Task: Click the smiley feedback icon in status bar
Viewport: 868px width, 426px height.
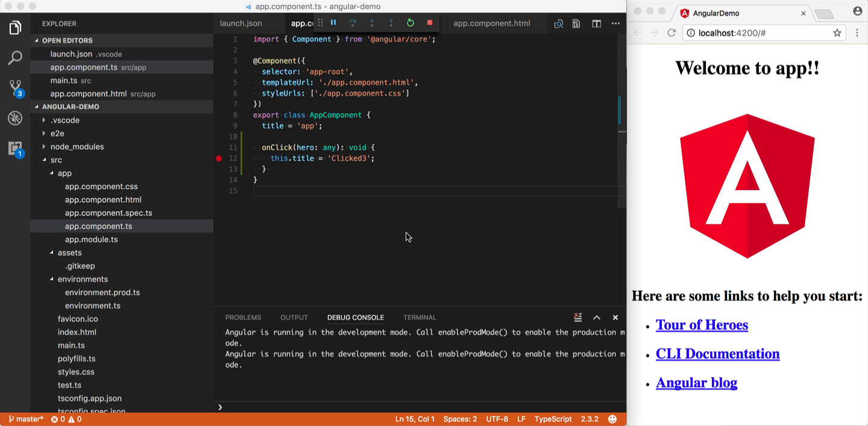Action: coord(612,419)
